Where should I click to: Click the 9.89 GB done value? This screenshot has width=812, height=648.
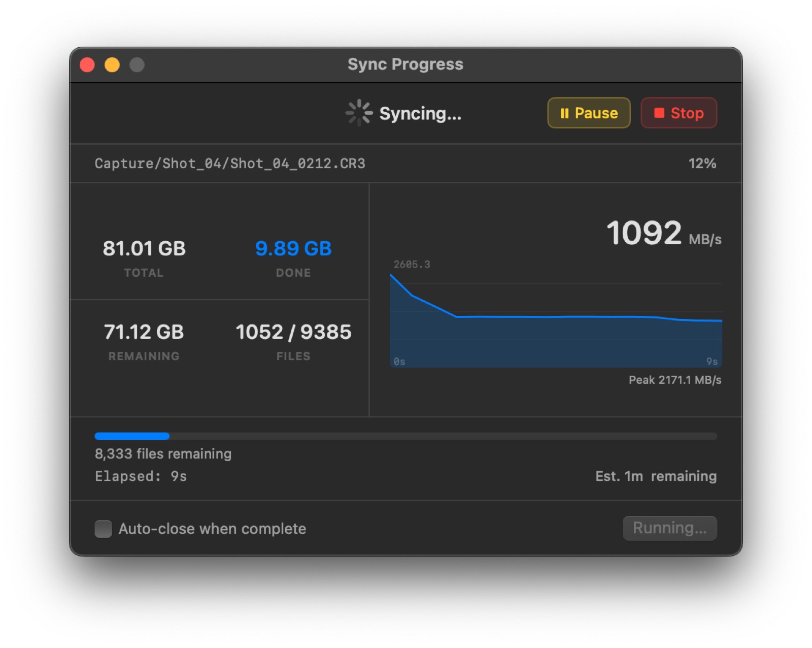pos(293,248)
